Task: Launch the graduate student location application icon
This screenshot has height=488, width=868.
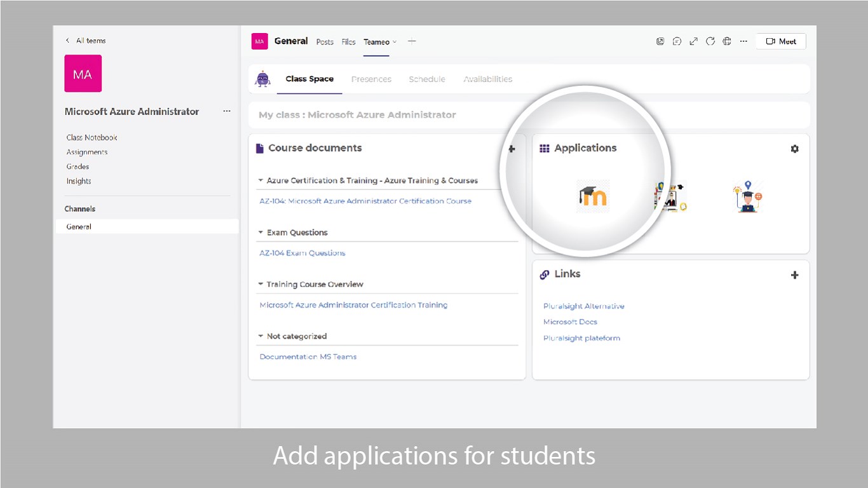Action: 747,196
